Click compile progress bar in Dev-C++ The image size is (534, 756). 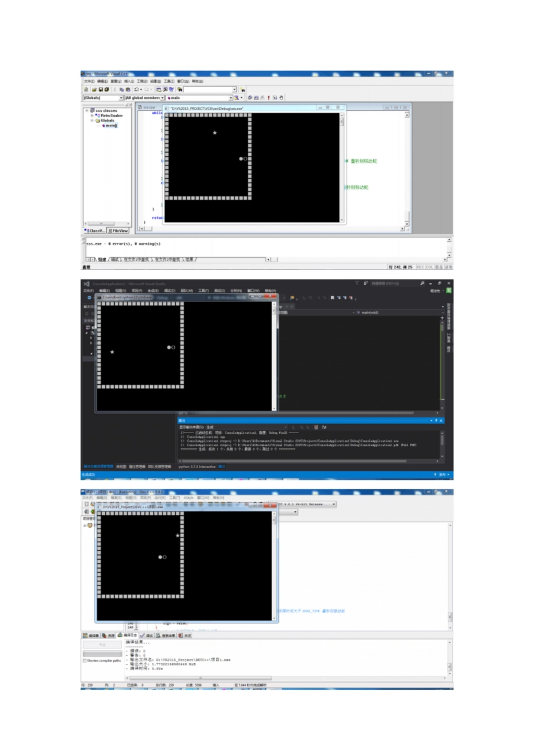coord(102,654)
